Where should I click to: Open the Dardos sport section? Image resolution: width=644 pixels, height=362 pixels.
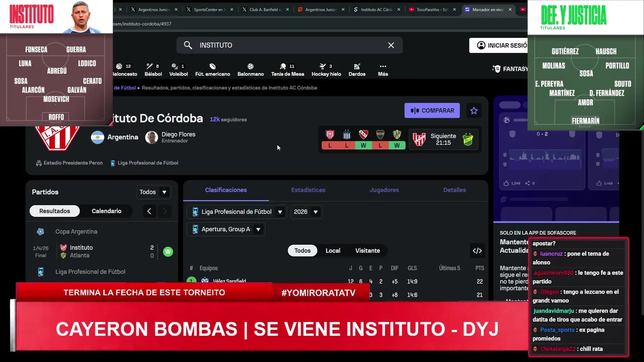click(357, 70)
